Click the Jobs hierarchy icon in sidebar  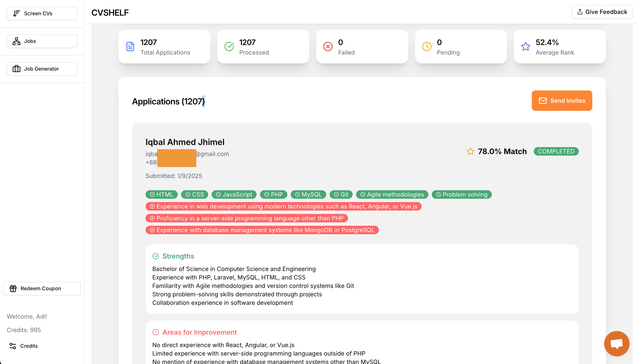(16, 41)
